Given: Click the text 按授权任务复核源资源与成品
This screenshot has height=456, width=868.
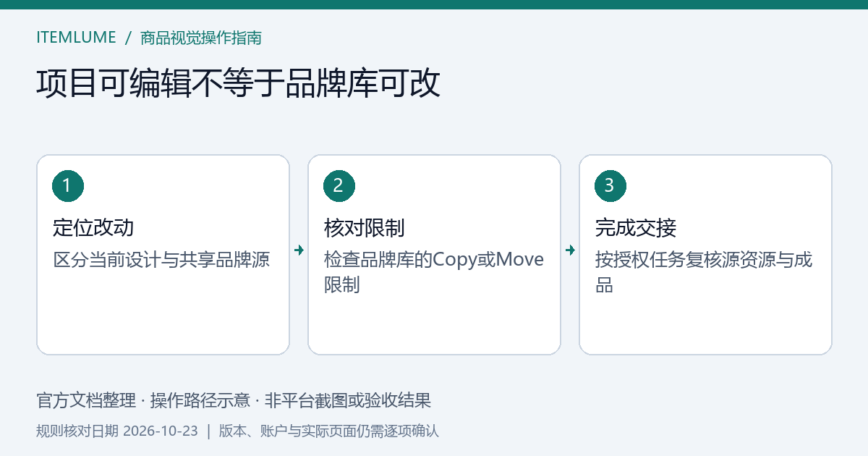Looking at the screenshot, I should (x=704, y=272).
